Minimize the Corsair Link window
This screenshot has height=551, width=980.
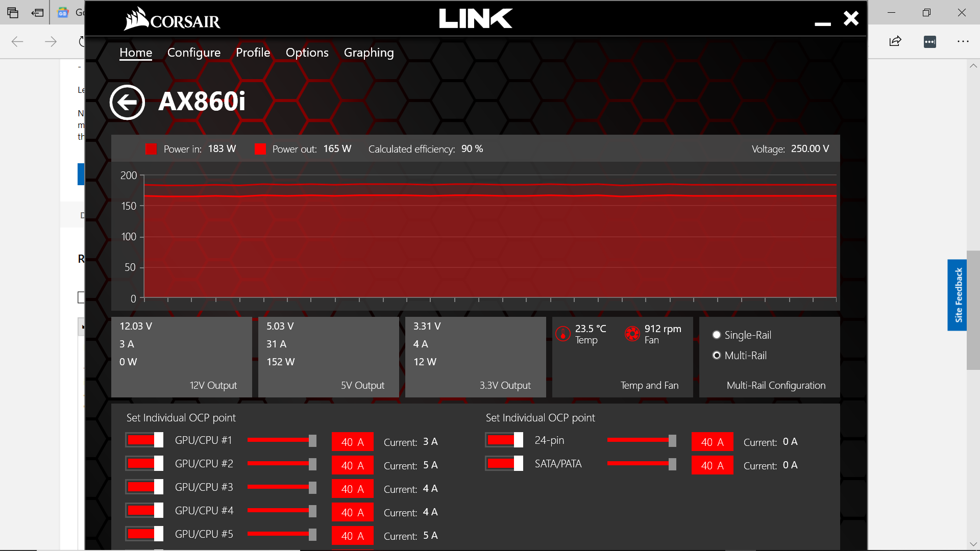(822, 23)
